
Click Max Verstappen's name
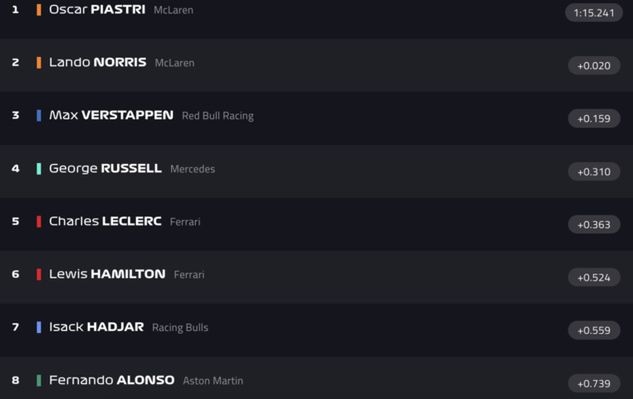(x=111, y=115)
